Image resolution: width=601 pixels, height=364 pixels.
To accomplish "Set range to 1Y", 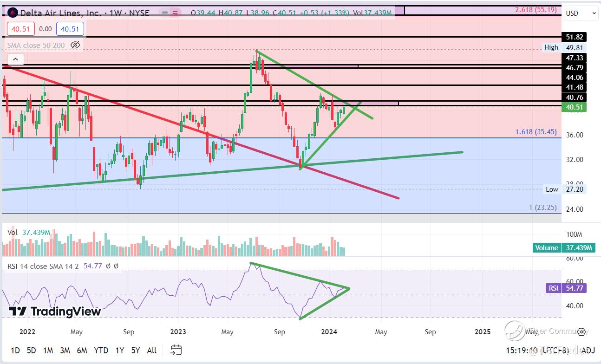I will click(119, 350).
